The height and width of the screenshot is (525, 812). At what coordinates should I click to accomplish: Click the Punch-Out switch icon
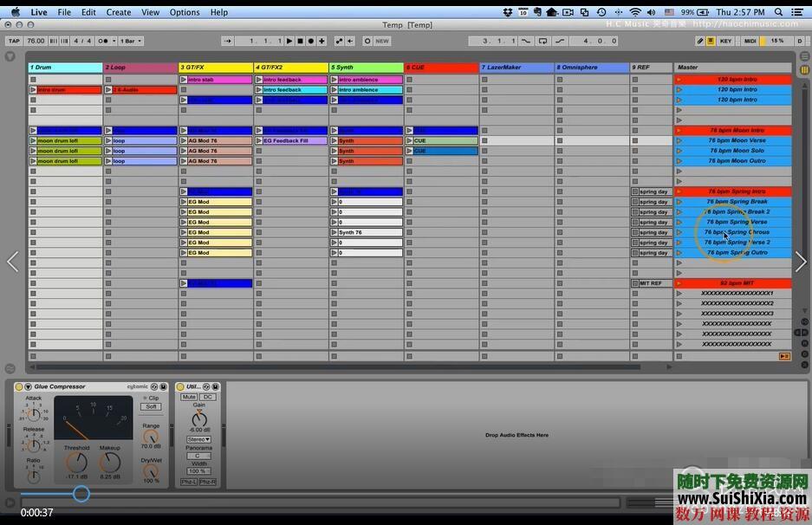click(x=560, y=41)
